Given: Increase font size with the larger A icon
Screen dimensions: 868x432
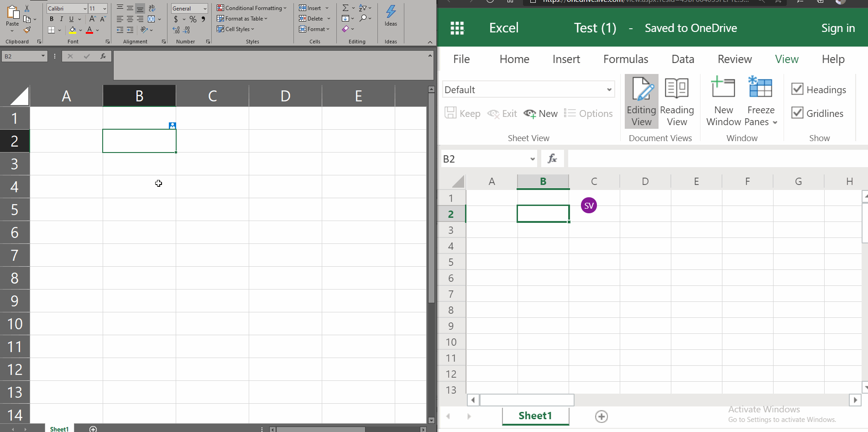Looking at the screenshot, I should [x=93, y=19].
